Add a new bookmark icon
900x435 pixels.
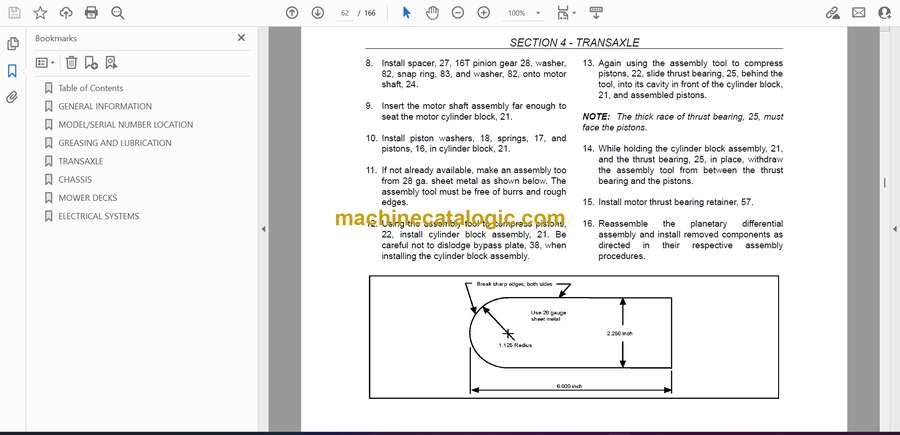coord(91,63)
